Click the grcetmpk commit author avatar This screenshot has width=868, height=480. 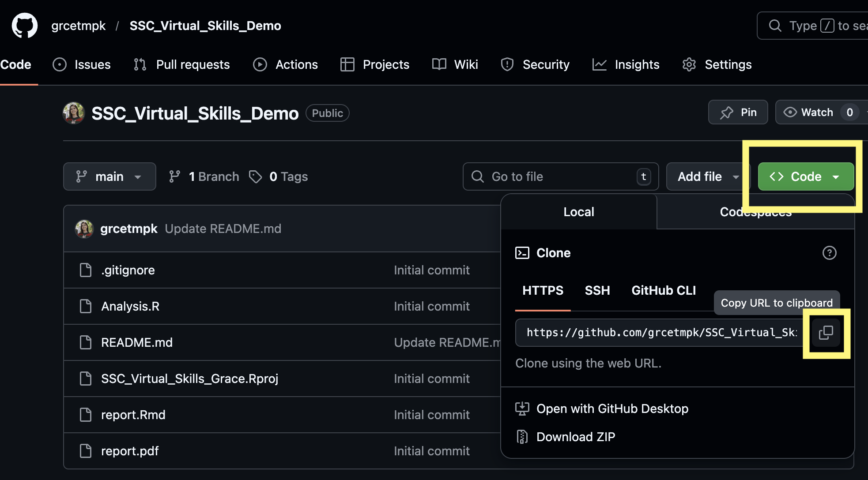[x=84, y=229]
